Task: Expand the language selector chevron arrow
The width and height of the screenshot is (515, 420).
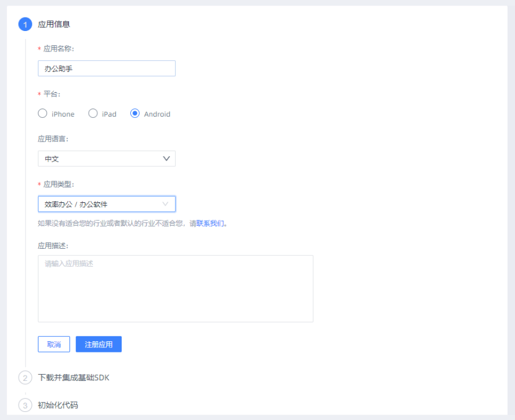Action: tap(166, 159)
